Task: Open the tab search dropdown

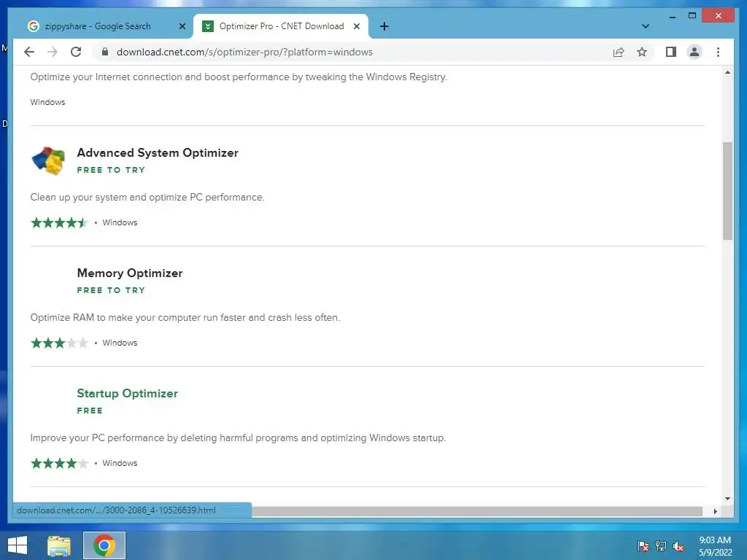Action: pos(646,26)
